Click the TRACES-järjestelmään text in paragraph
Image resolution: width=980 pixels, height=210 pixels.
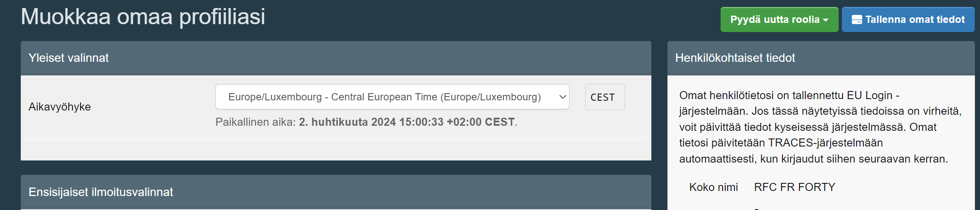click(x=825, y=143)
